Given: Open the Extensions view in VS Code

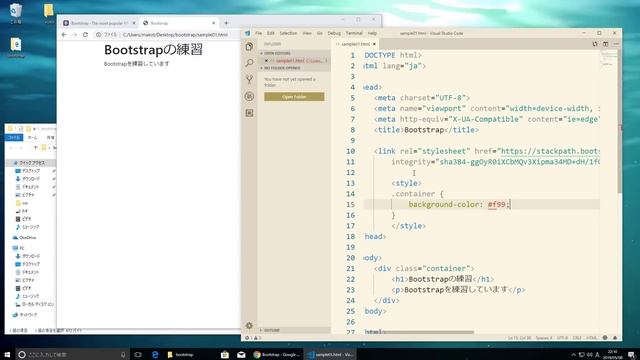Looking at the screenshot, I should 249,113.
